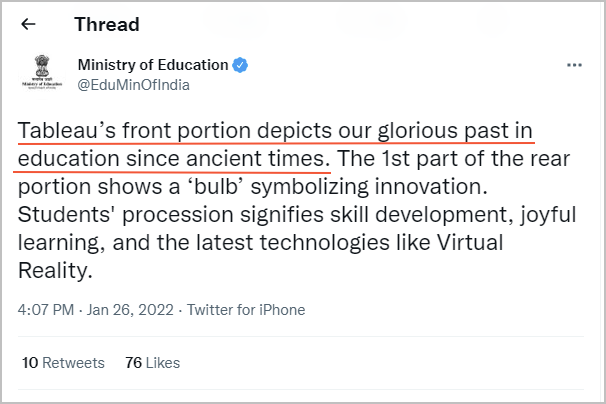This screenshot has width=606, height=404.
Task: Click the likes count number 76
Action: [x=133, y=363]
